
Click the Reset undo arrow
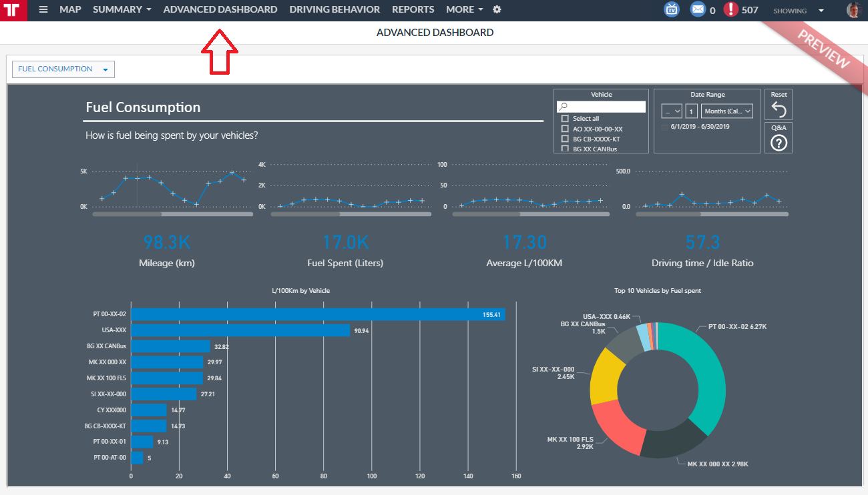pyautogui.click(x=779, y=110)
